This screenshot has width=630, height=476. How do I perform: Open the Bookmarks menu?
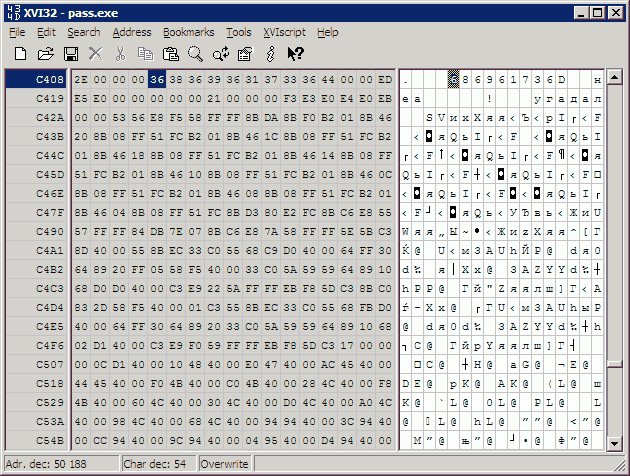188,32
